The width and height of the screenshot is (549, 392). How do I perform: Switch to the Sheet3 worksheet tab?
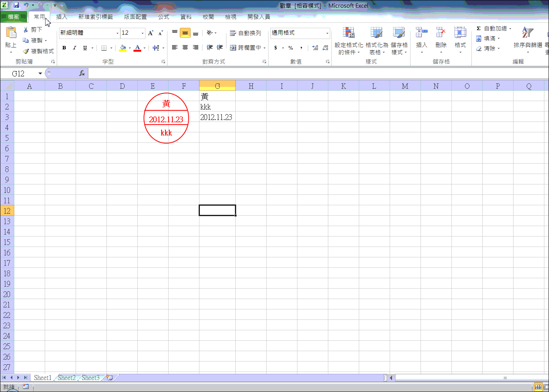[x=91, y=378]
